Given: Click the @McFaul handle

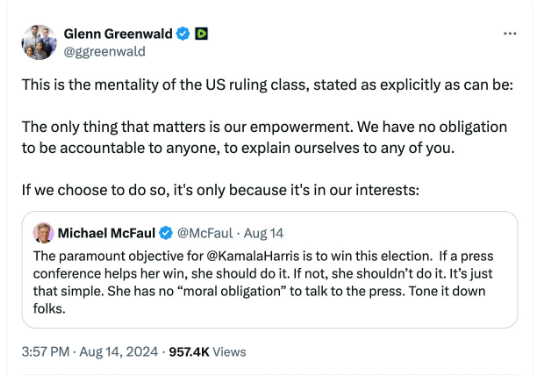Looking at the screenshot, I should pos(205,233).
